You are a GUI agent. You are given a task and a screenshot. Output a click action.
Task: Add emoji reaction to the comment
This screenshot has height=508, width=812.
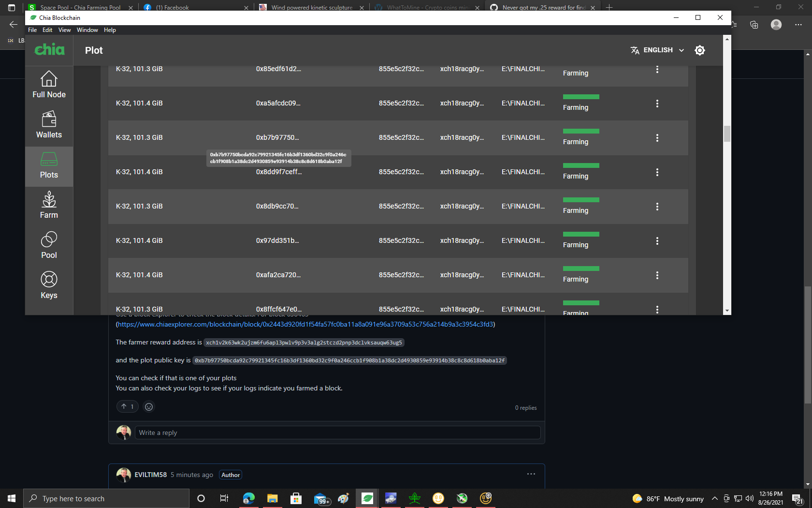tap(149, 407)
